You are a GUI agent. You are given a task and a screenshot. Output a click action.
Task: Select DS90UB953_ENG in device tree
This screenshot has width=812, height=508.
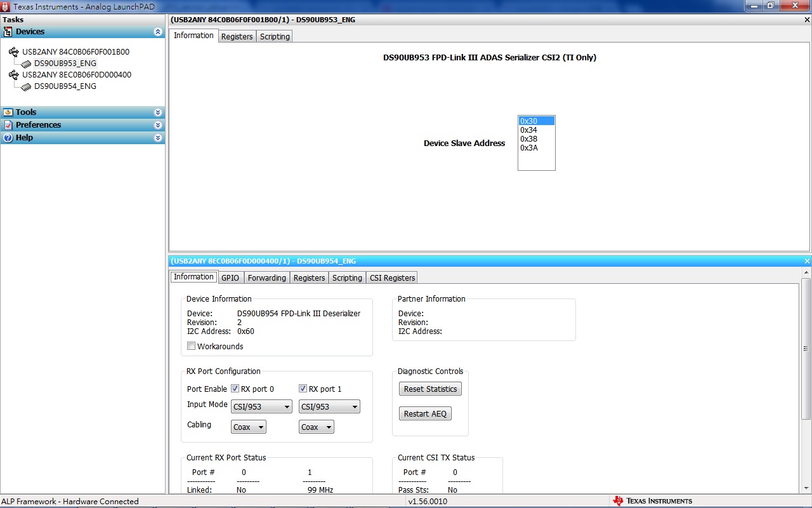65,63
